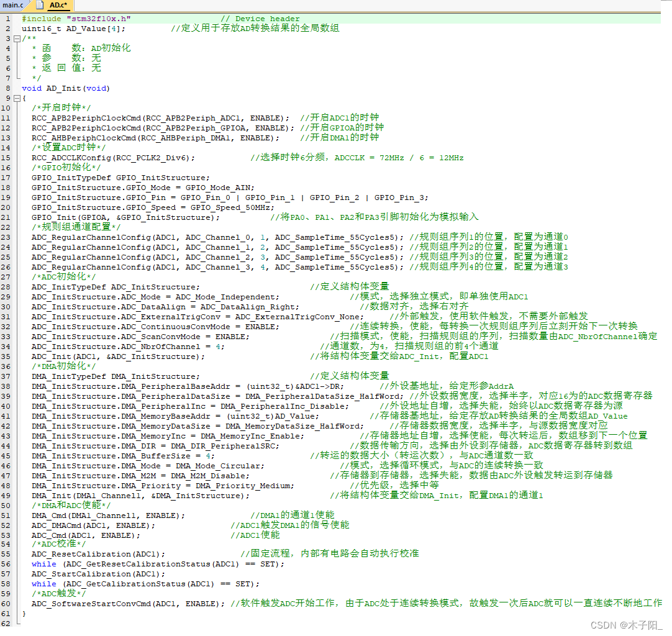Click the DMA_Mode_Circular assignment line

[148, 466]
